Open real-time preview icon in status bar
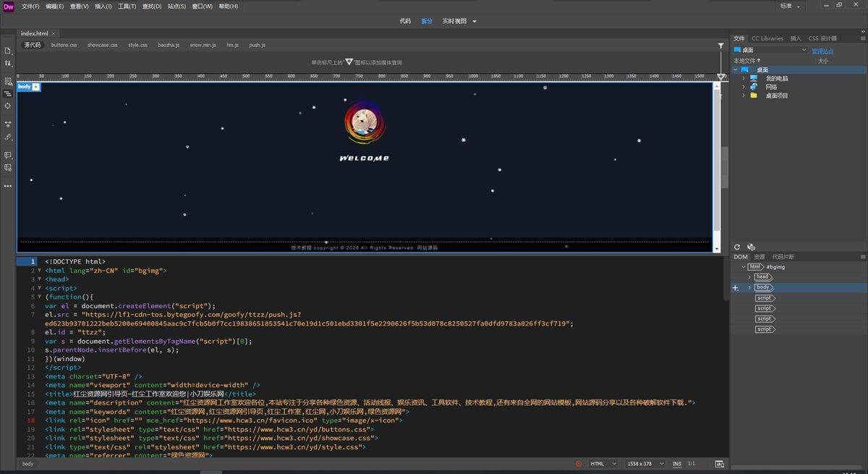Viewport: 868px width, 474px height. pyautogui.click(x=719, y=464)
